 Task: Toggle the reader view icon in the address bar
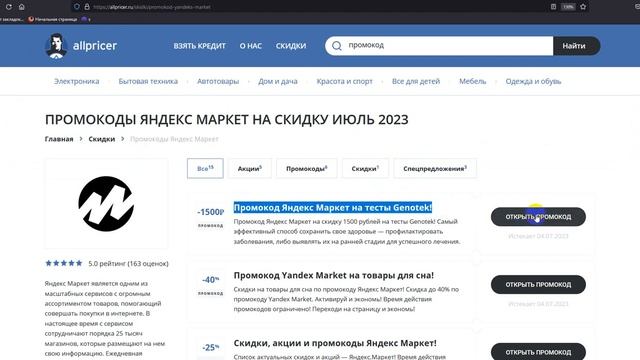pyautogui.click(x=553, y=7)
